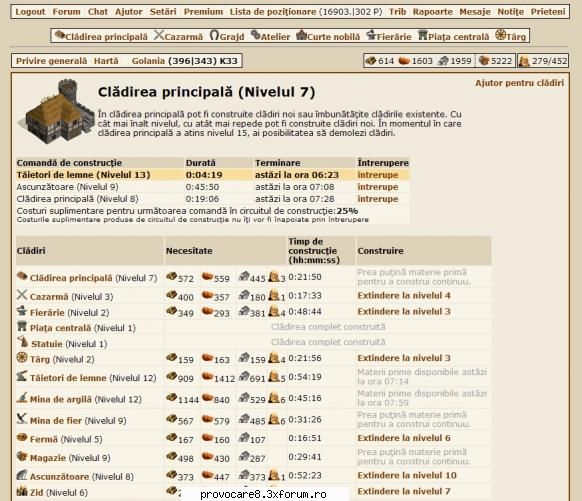The image size is (582, 501).
Task: Click the Statuie row icon
Action: click(23, 342)
